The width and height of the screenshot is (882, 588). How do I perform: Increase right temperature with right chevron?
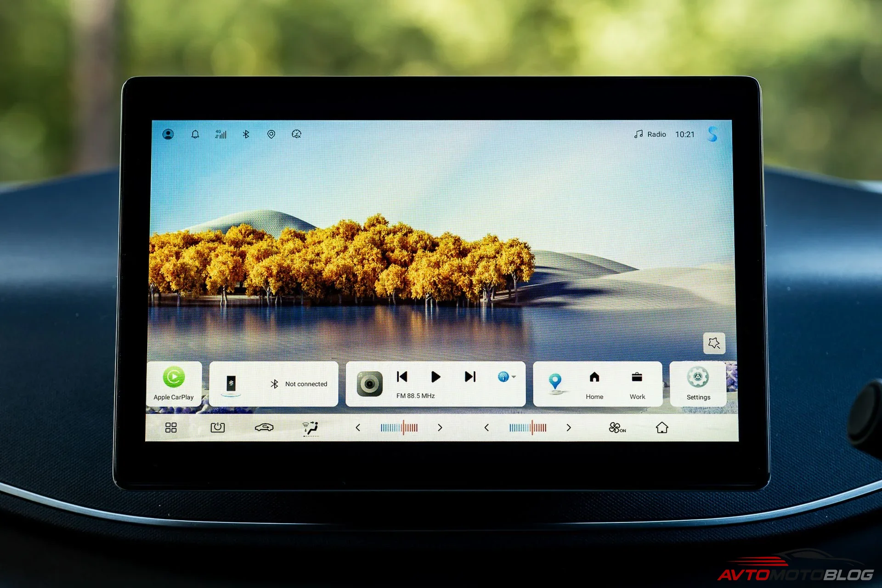pyautogui.click(x=569, y=428)
